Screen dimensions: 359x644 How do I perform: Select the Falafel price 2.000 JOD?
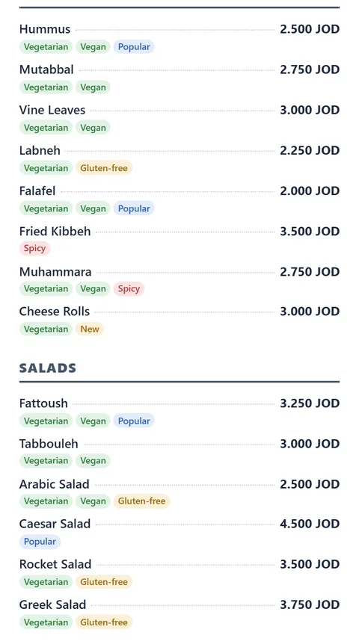[310, 191]
